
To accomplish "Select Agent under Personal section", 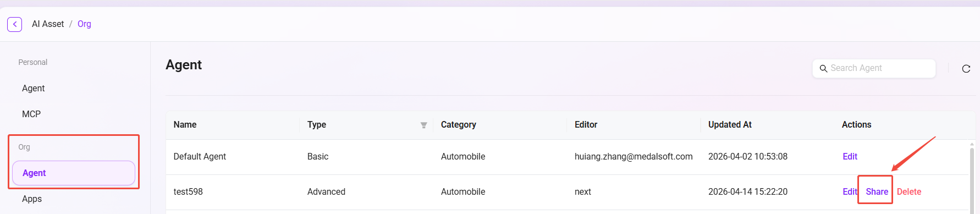I will [x=34, y=88].
